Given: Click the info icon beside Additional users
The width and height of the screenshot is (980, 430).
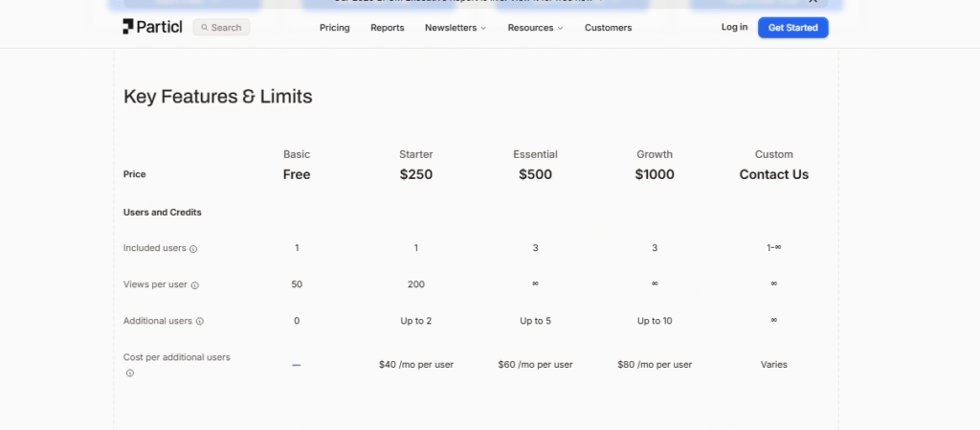Looking at the screenshot, I should (200, 322).
